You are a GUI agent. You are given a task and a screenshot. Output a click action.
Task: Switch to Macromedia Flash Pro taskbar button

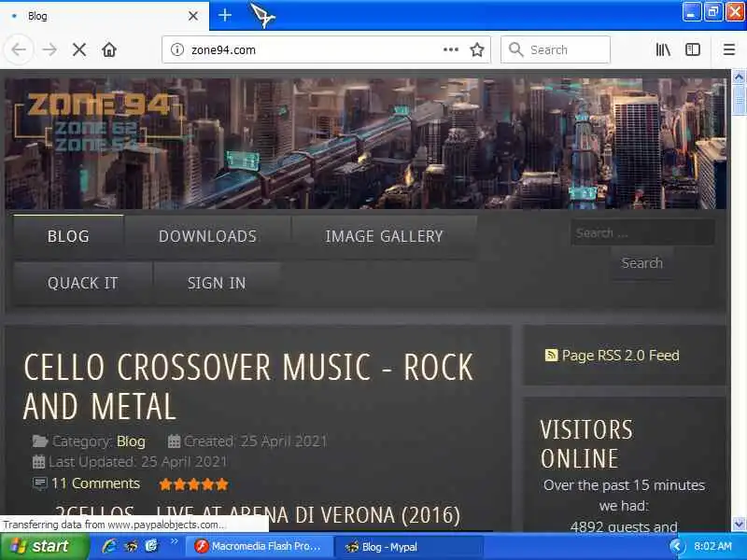tap(258, 546)
